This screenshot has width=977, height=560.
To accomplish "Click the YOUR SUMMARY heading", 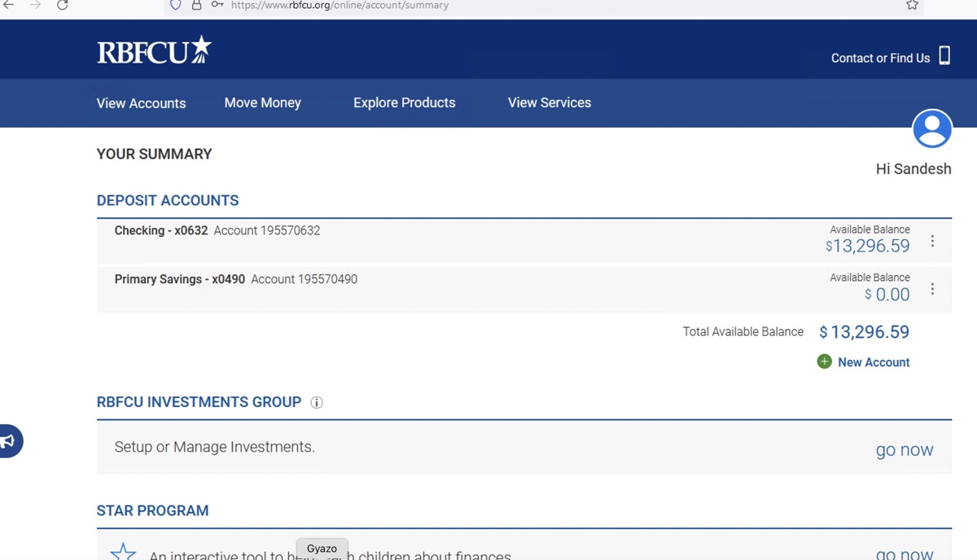I will coord(155,154).
